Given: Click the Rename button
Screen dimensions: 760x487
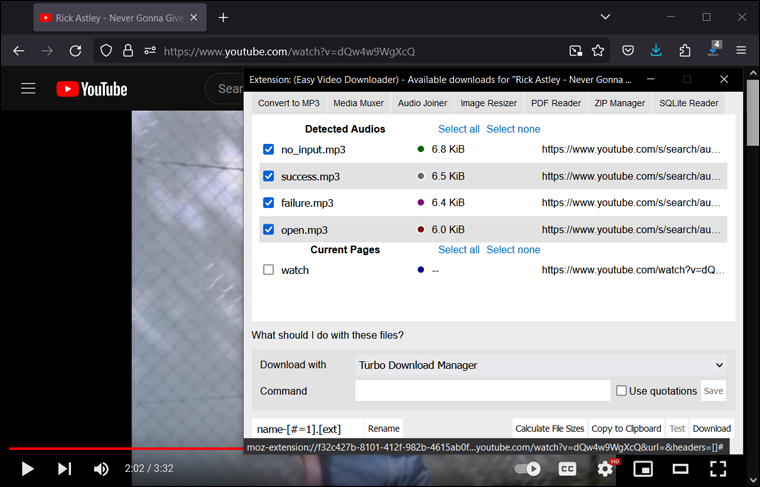Looking at the screenshot, I should point(384,429).
